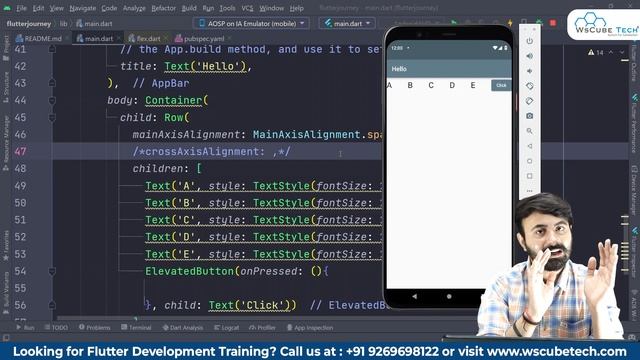The width and height of the screenshot is (640, 360).
Task: Click the Android Studio logo icon
Action: (x=7, y=8)
